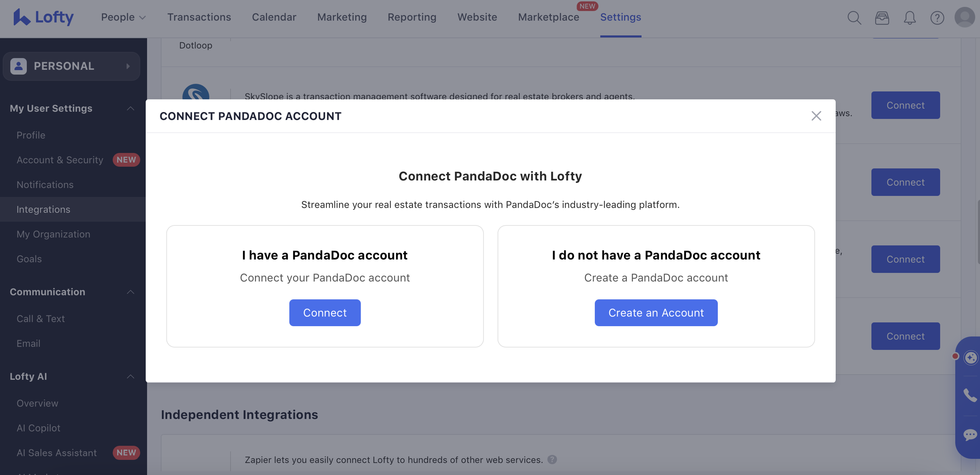Open the Calendar menu item
The width and height of the screenshot is (980, 475).
click(274, 17)
